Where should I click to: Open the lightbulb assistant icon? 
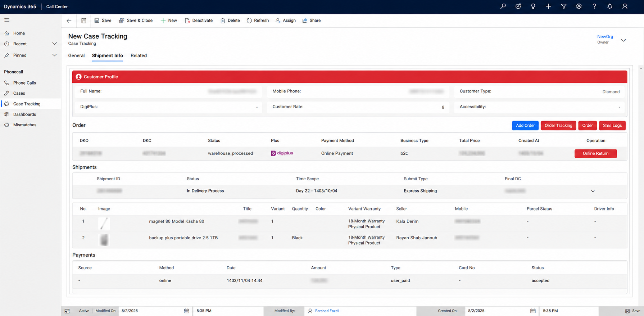click(x=533, y=6)
